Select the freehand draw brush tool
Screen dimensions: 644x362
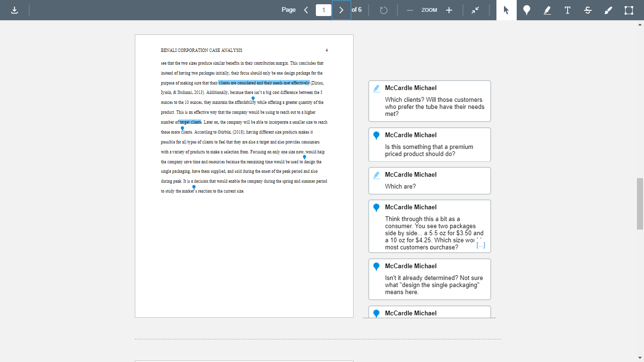(x=608, y=10)
